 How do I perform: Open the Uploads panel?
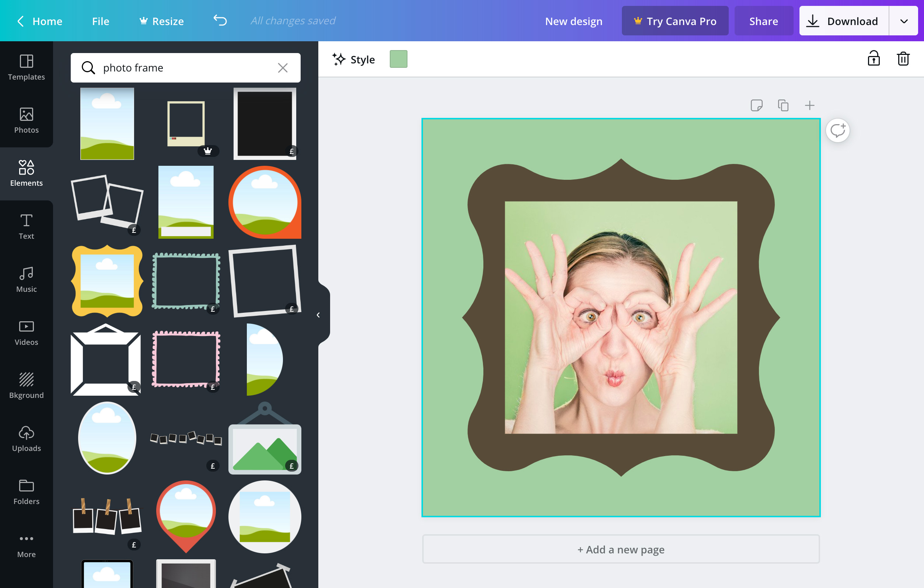[x=26, y=439]
